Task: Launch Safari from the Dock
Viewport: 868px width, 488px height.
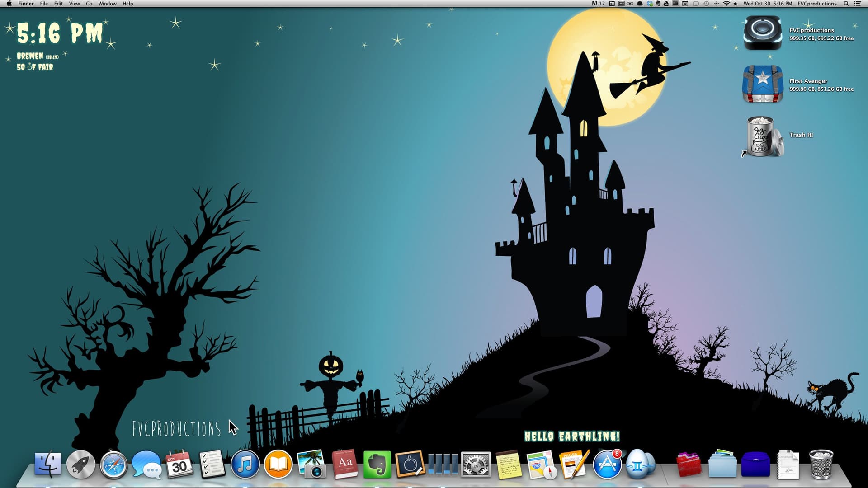Action: point(113,465)
